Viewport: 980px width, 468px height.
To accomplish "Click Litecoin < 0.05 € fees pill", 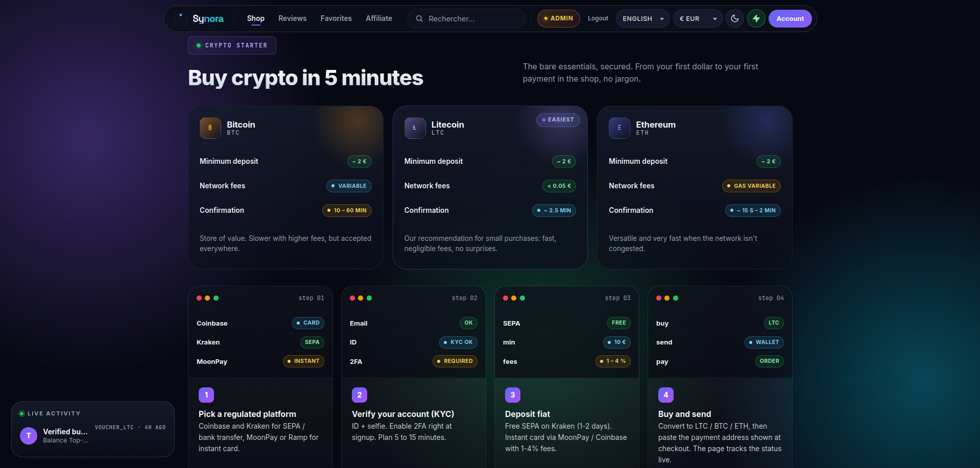I will [559, 186].
